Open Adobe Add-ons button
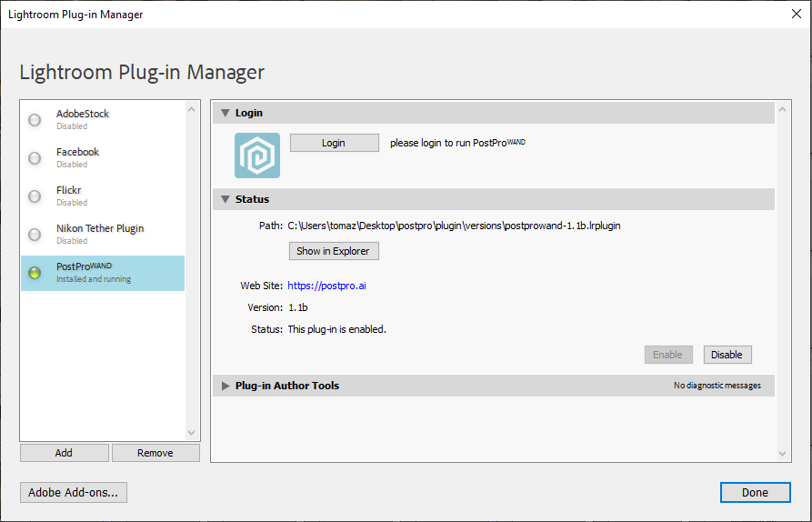 point(74,493)
